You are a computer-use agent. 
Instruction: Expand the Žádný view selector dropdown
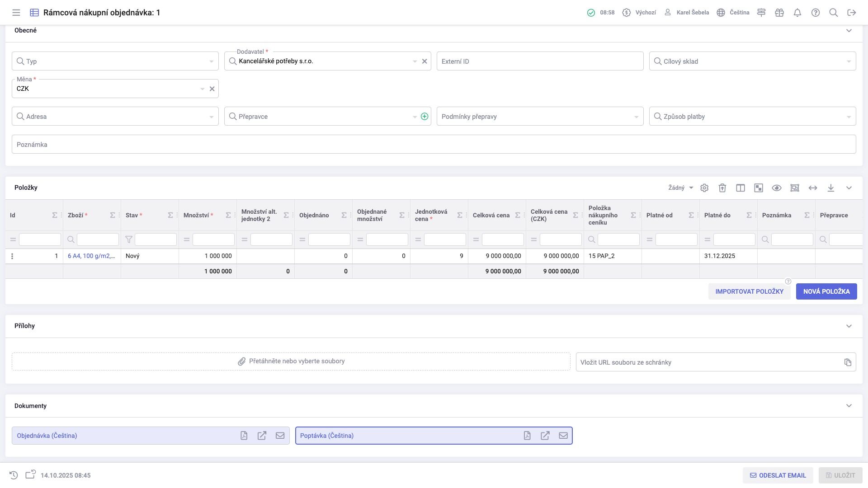pyautogui.click(x=681, y=188)
